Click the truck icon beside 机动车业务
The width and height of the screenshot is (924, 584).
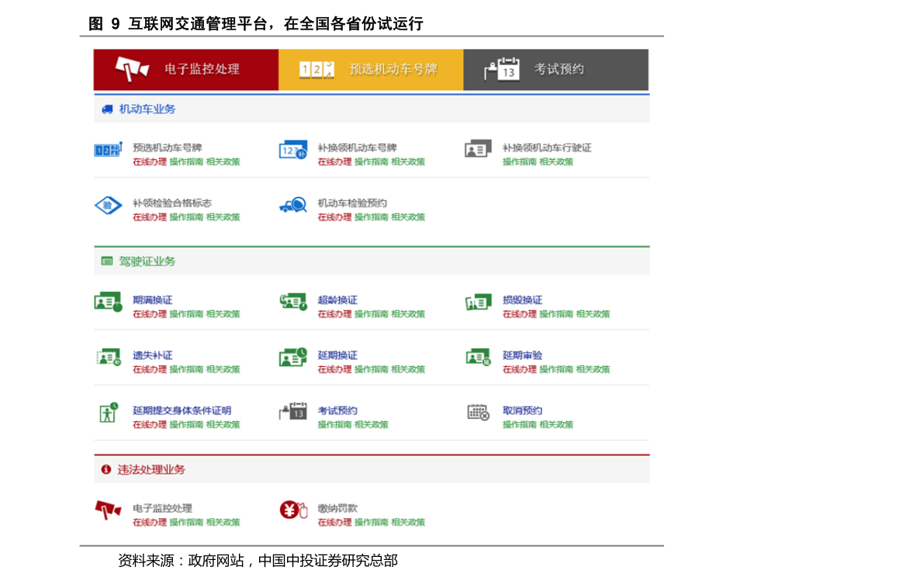107,109
